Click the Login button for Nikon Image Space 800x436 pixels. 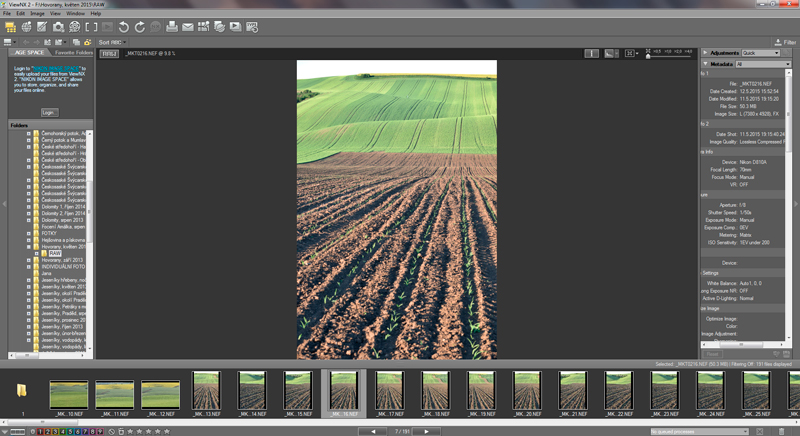coord(49,113)
